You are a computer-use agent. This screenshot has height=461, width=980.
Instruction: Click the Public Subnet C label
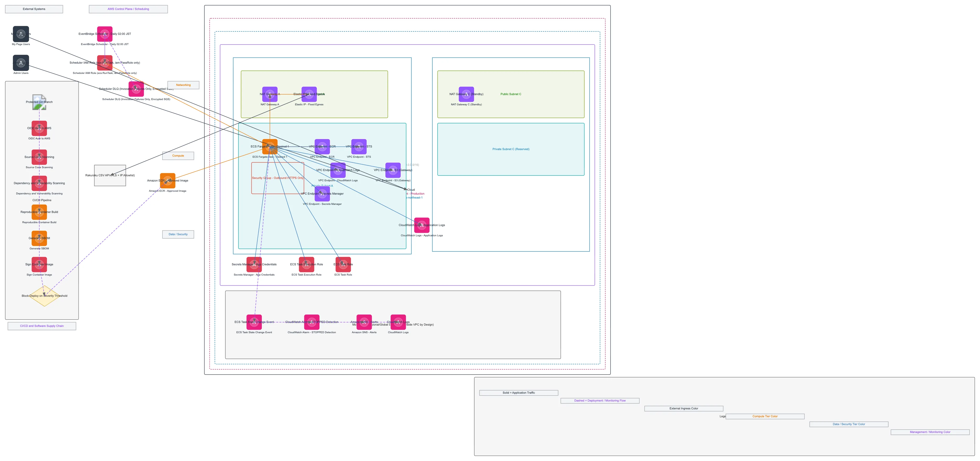(x=511, y=94)
